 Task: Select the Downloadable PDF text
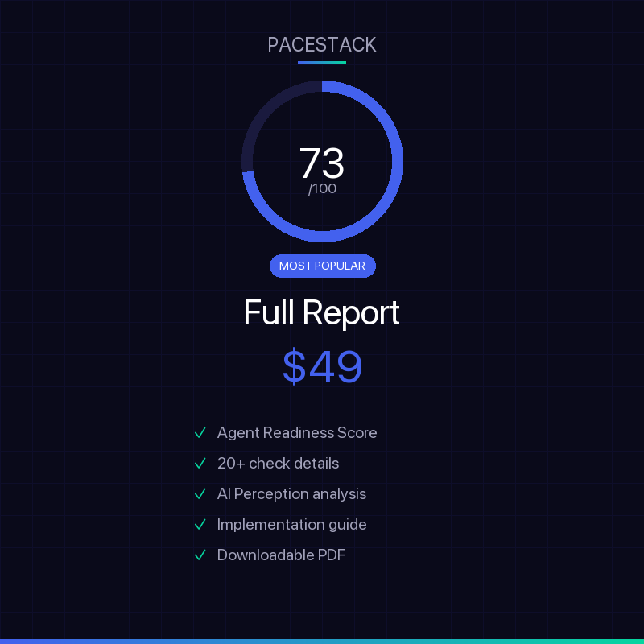tap(281, 555)
